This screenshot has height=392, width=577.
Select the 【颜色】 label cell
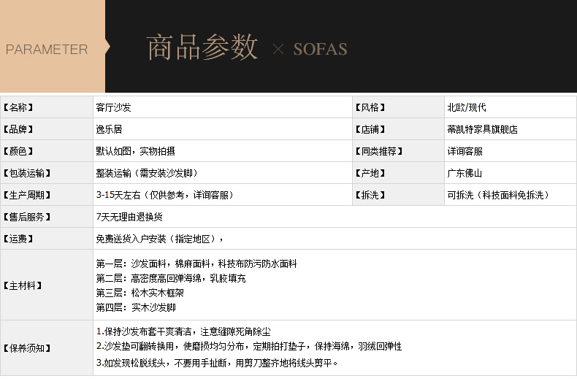coord(47,151)
